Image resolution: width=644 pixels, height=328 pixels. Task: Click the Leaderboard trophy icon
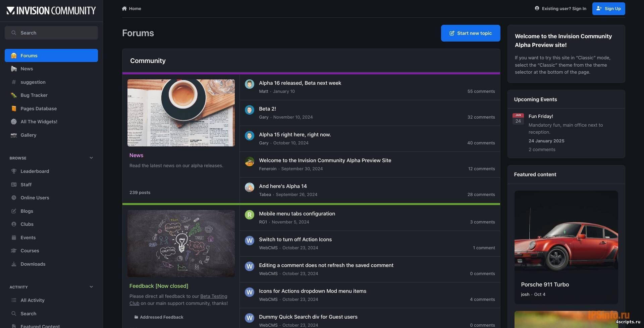pyautogui.click(x=14, y=172)
